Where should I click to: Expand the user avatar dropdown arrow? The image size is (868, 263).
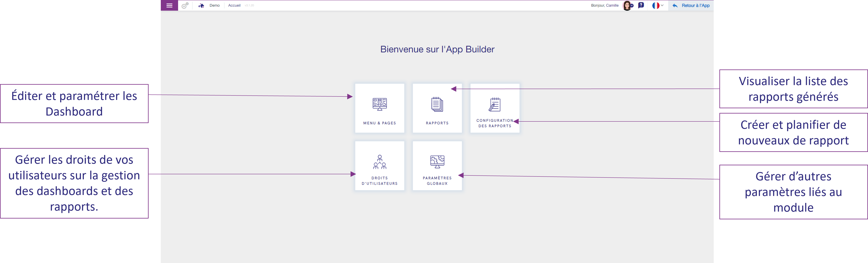click(632, 6)
